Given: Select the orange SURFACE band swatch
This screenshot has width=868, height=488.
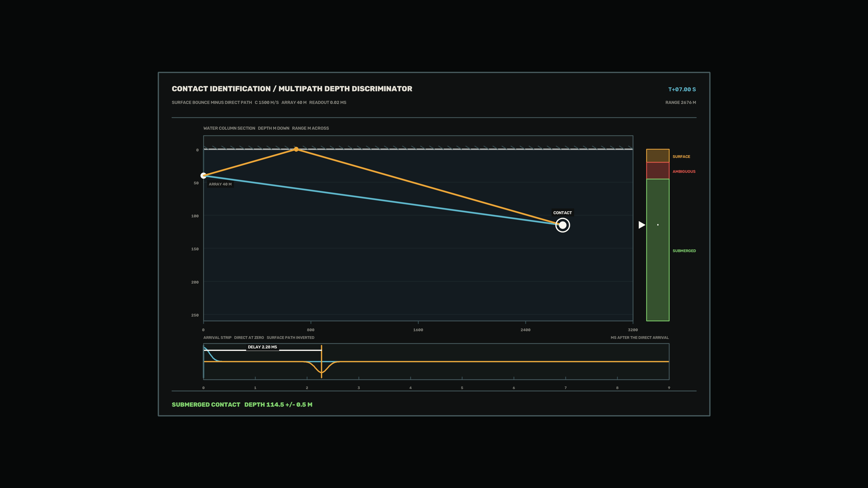Looking at the screenshot, I should click(x=657, y=156).
